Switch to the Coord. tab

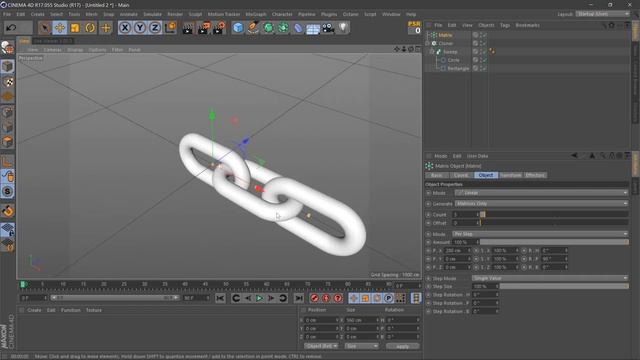461,175
